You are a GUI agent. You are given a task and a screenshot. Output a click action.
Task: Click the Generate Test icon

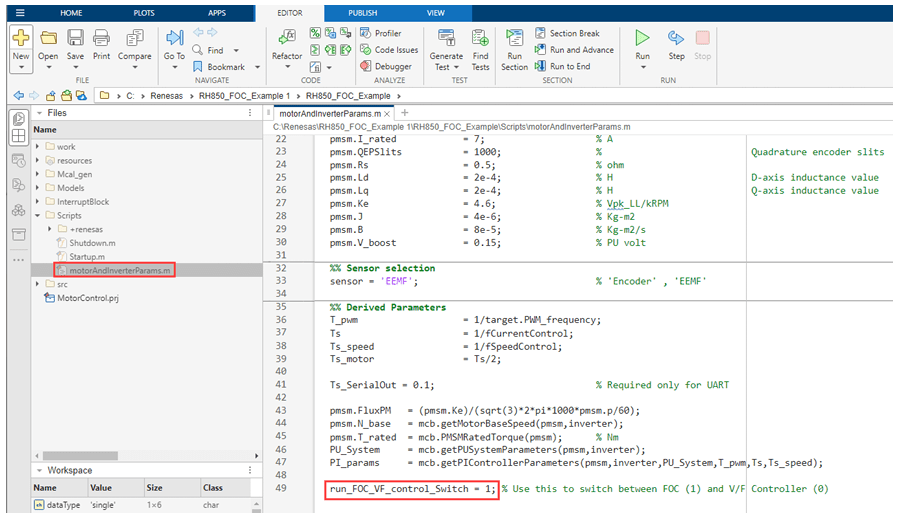[446, 38]
